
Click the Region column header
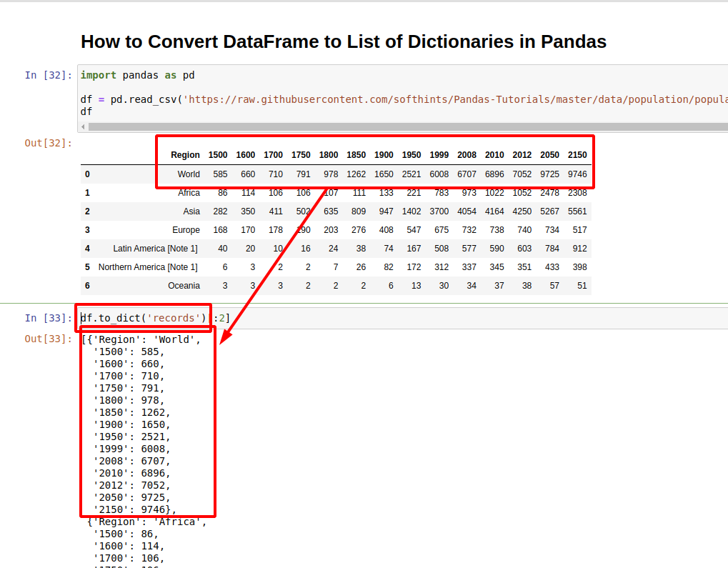coord(185,155)
